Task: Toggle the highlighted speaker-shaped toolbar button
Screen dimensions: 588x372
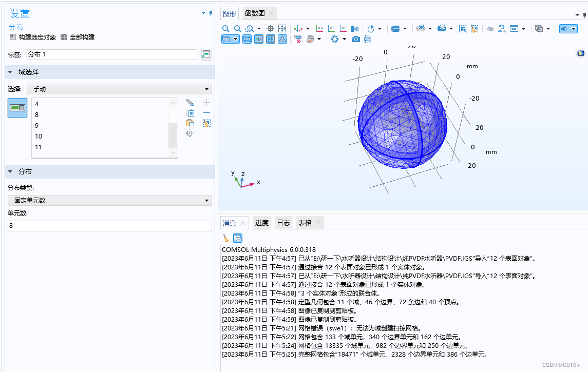Action: point(568,28)
